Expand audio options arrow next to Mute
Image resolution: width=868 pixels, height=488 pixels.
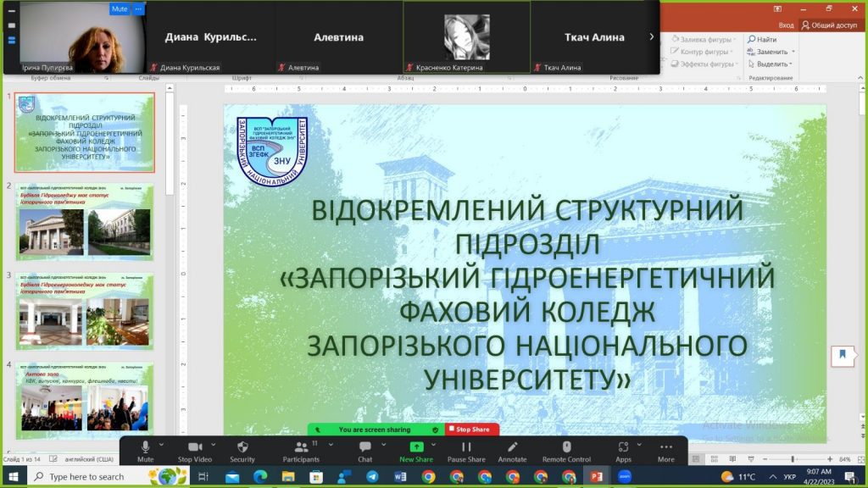161,444
